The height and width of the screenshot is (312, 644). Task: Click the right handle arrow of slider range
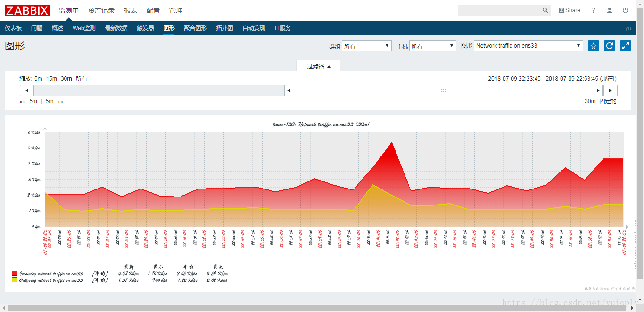599,90
